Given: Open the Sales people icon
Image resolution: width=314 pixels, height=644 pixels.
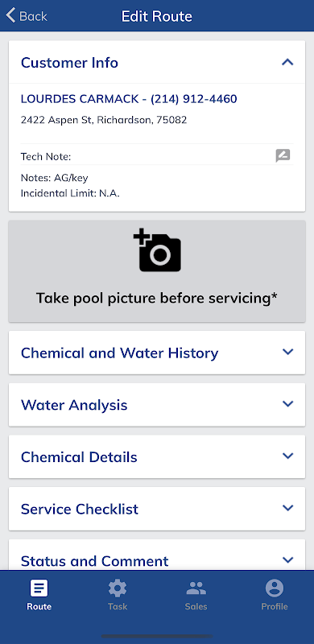Looking at the screenshot, I should 196,588.
